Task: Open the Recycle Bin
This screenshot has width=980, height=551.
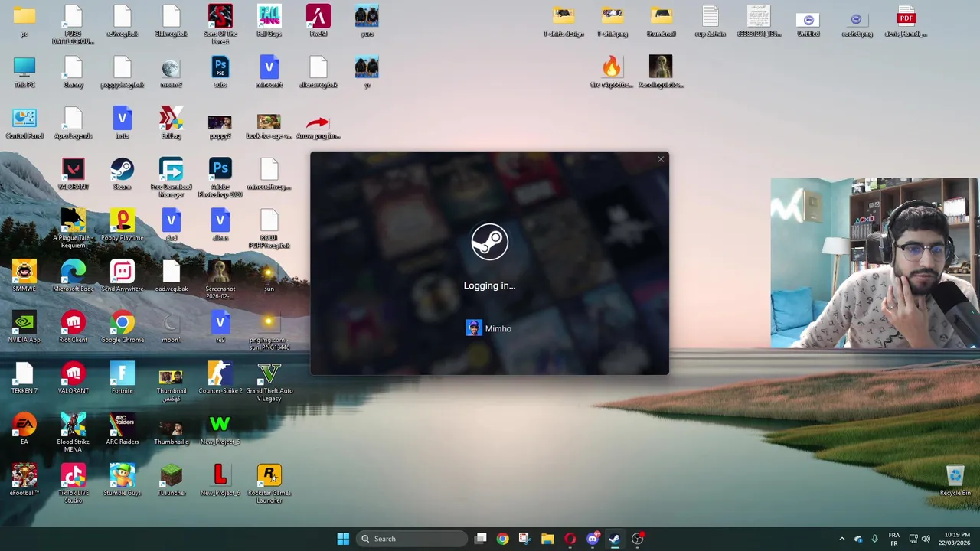Action: (955, 480)
